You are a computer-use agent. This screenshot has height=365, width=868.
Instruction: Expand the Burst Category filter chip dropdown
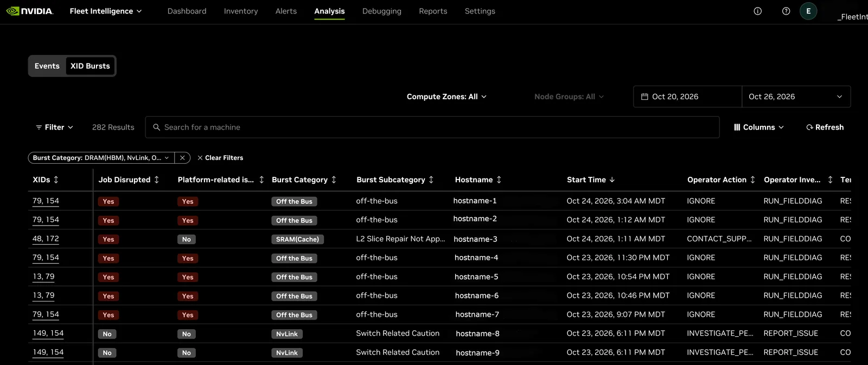pos(167,158)
